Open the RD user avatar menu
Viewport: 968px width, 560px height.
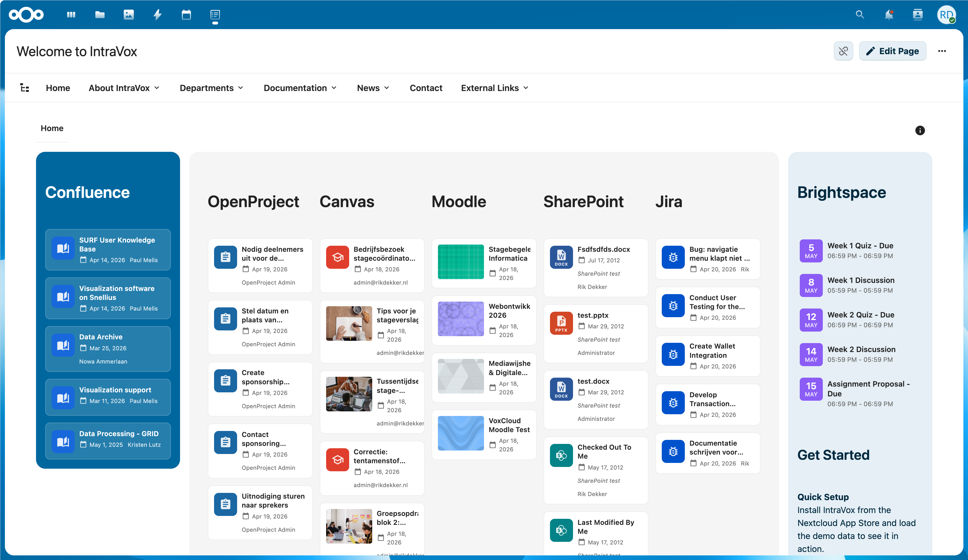pos(946,15)
